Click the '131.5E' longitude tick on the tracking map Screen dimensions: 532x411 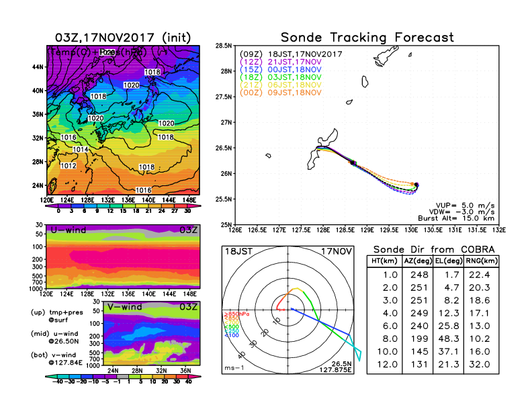(477, 230)
